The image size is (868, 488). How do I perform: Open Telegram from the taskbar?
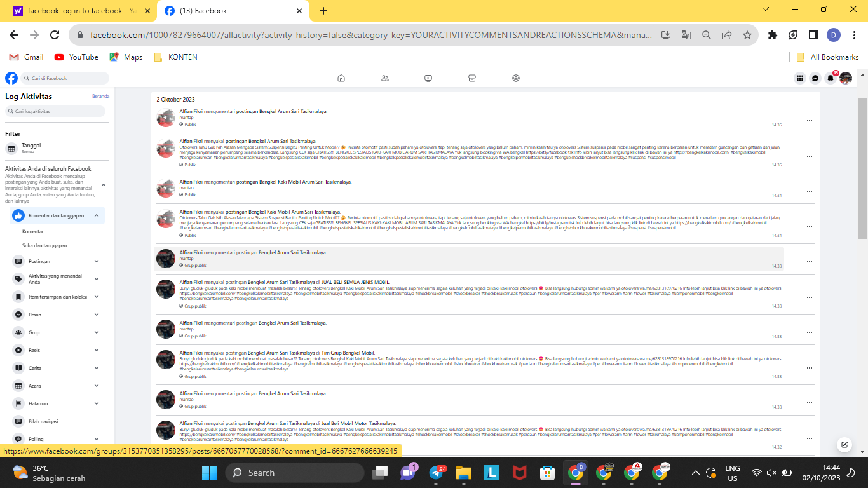click(436, 472)
